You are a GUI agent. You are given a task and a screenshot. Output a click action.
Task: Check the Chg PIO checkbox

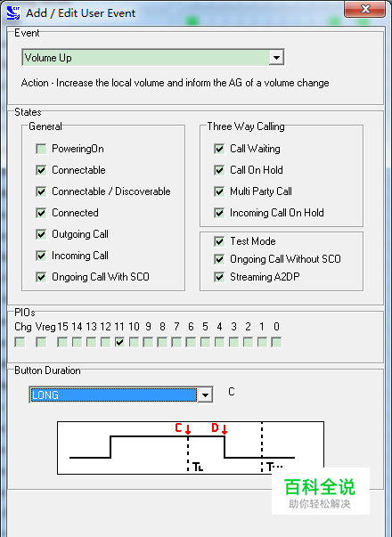click(x=20, y=342)
